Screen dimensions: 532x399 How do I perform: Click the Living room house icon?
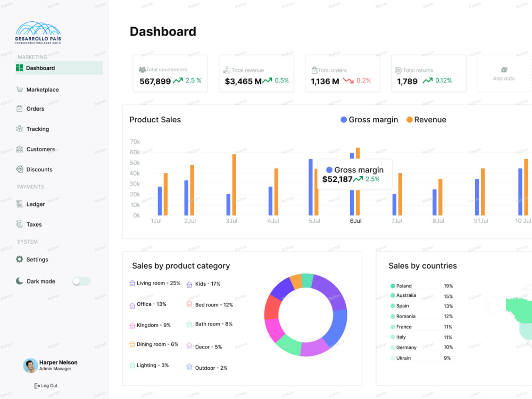[x=132, y=284]
